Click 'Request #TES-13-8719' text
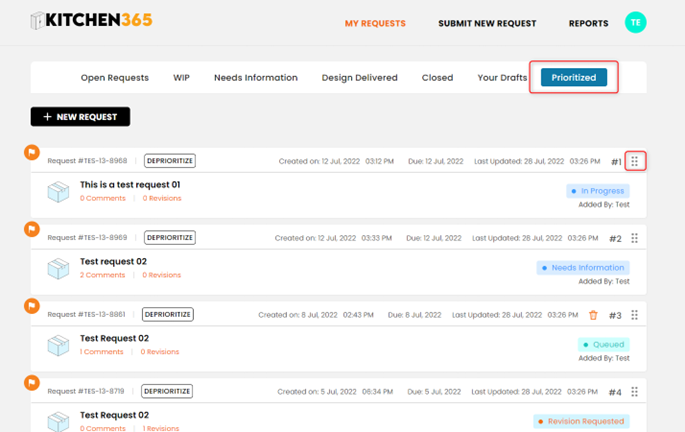The image size is (685, 432). [x=86, y=391]
